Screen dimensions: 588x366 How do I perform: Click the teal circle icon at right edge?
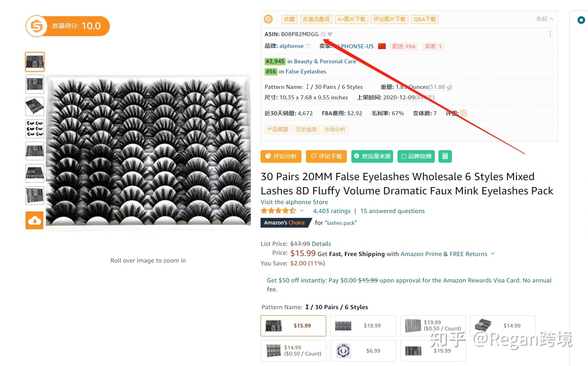click(581, 20)
